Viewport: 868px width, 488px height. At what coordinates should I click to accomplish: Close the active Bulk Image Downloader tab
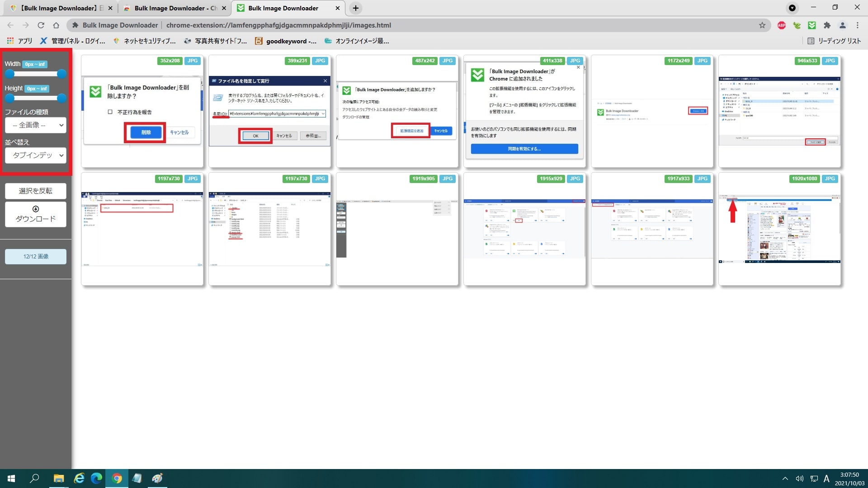pyautogui.click(x=337, y=8)
